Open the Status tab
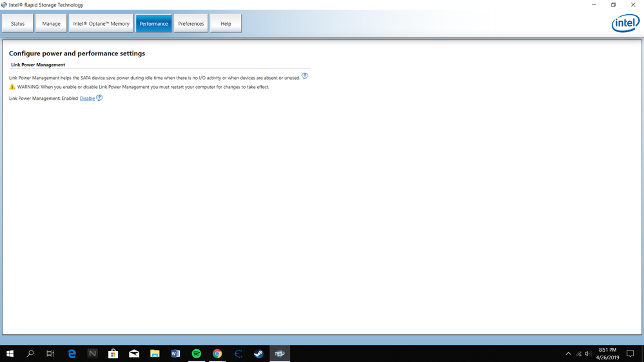This screenshot has height=362, width=644. click(17, 23)
